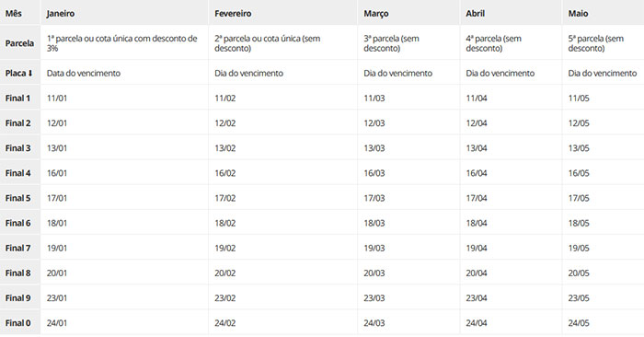This screenshot has width=644, height=337.
Task: Select the 16/02 date for Final 4
Action: (x=225, y=173)
